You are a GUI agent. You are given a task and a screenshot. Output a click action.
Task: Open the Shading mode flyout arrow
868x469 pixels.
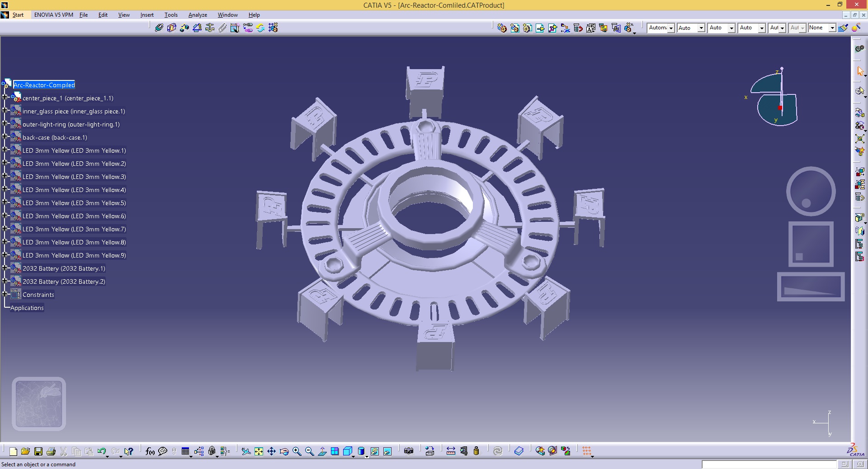(367, 456)
